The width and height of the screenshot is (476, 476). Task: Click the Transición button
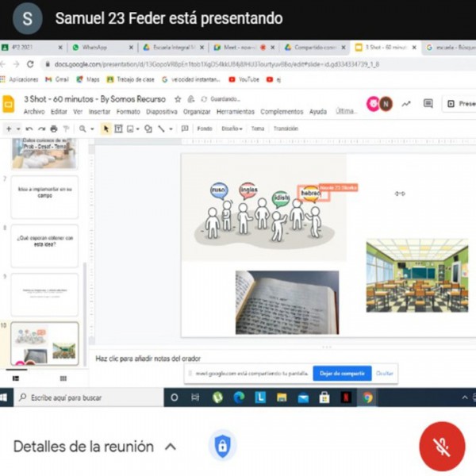(286, 129)
